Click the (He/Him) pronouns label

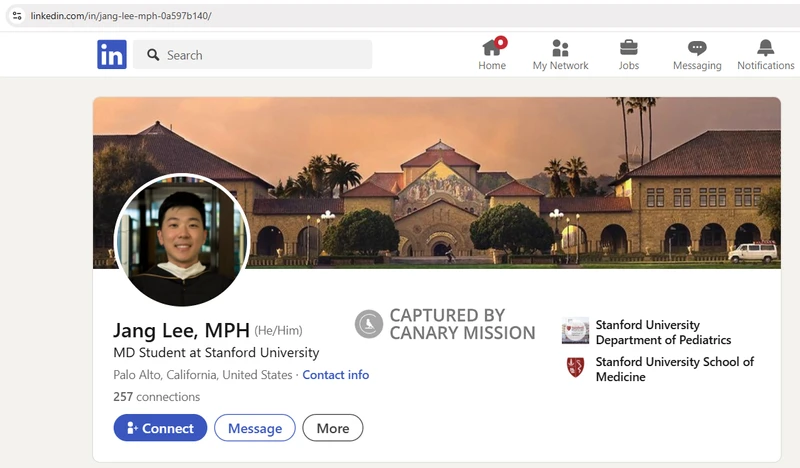pos(279,331)
